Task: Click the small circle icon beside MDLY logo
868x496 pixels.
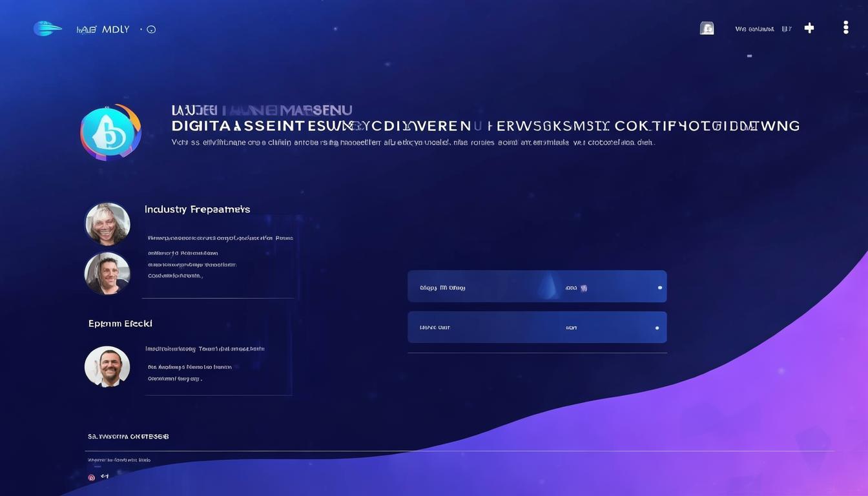Action: coord(151,29)
